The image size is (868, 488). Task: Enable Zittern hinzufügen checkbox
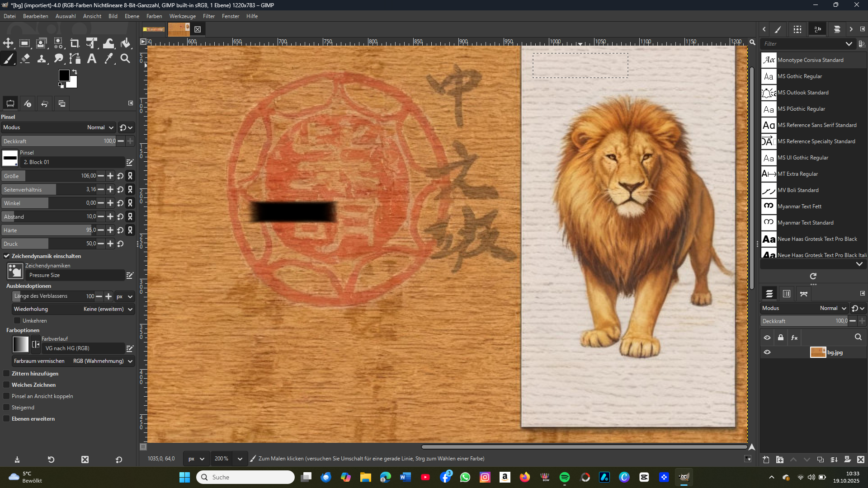click(x=7, y=374)
